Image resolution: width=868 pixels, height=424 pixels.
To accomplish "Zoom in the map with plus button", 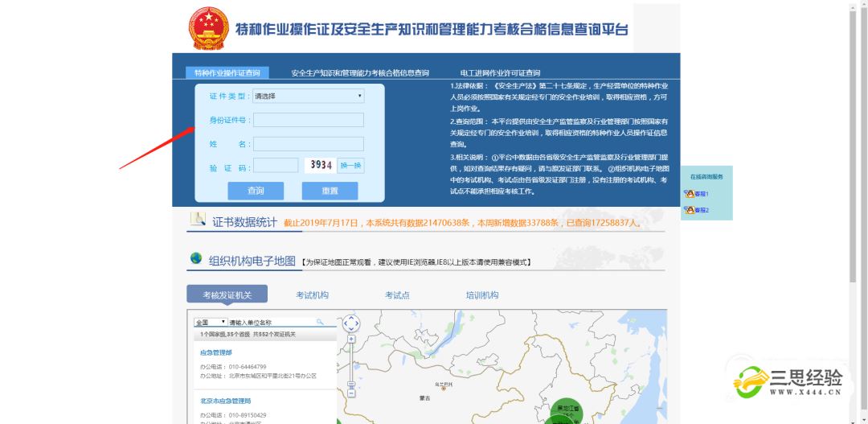I will (351, 339).
